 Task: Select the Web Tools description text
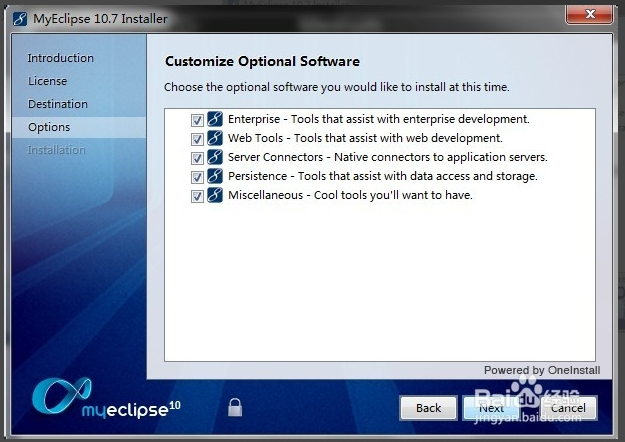coord(365,138)
